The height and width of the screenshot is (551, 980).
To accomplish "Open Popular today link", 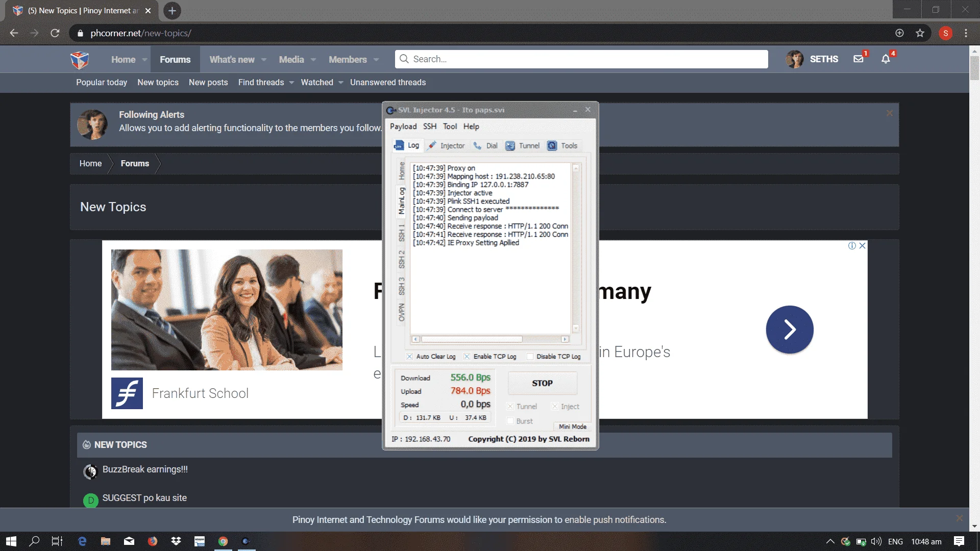I will (x=102, y=83).
